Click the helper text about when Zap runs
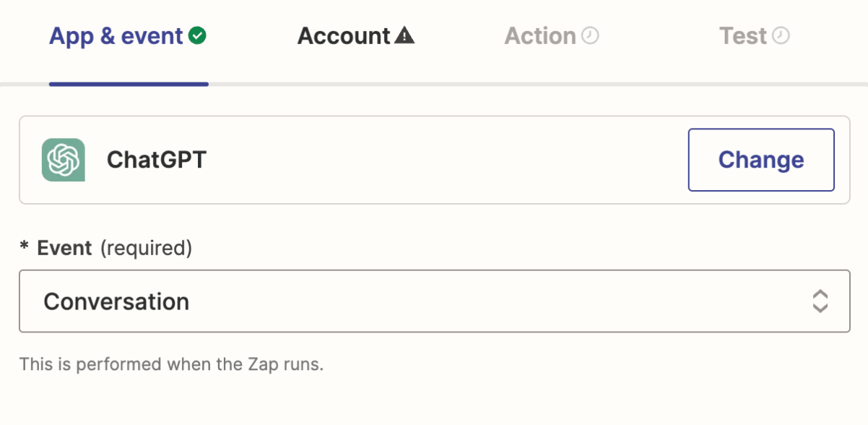The width and height of the screenshot is (868, 425). 171,364
